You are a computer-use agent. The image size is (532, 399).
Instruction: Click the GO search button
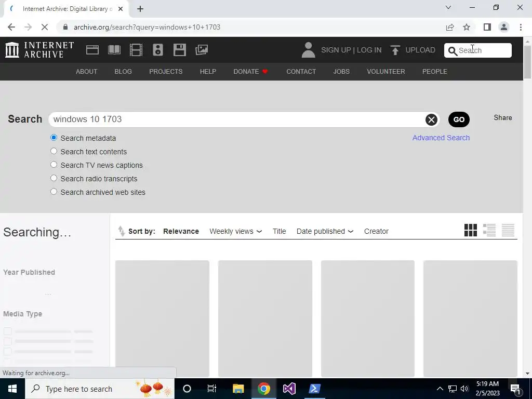(x=459, y=119)
